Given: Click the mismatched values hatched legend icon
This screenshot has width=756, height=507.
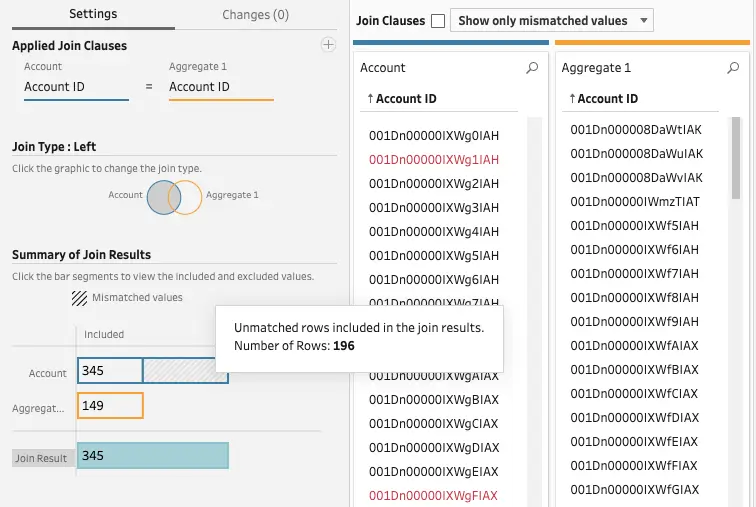Looking at the screenshot, I should [79, 297].
